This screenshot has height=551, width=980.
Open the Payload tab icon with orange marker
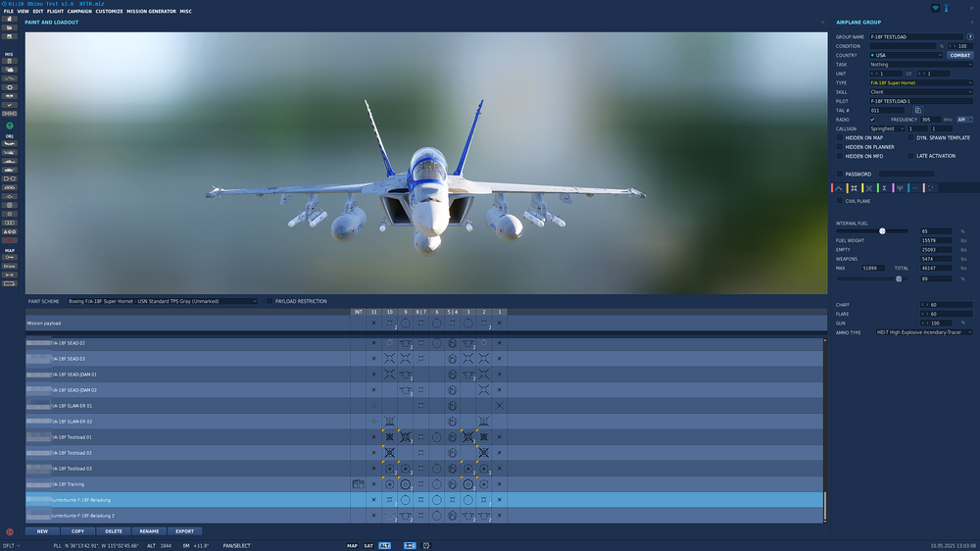(x=854, y=188)
